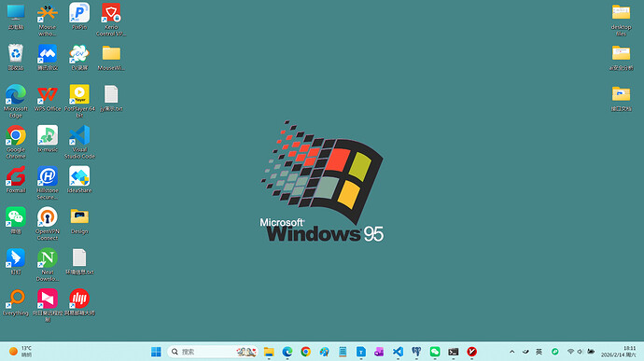Screen dimensions: 644x361
Task: Click the Recycle Bin icon
Action: tap(16, 58)
